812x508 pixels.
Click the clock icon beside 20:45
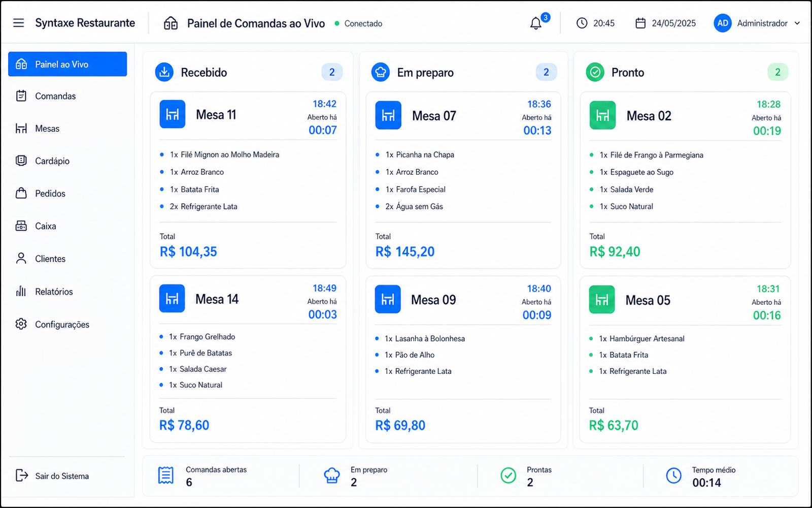click(582, 23)
